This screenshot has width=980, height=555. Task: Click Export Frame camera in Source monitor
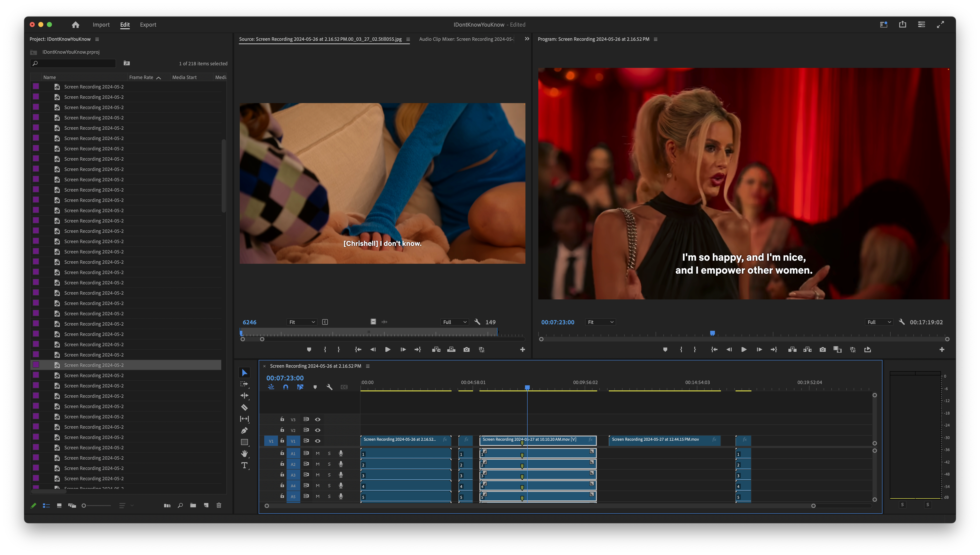[x=466, y=349]
